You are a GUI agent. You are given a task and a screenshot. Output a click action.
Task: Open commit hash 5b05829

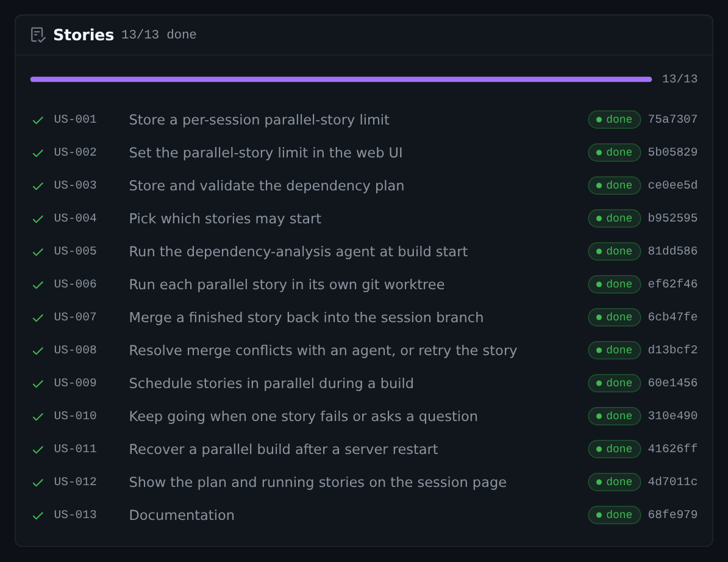click(x=673, y=153)
